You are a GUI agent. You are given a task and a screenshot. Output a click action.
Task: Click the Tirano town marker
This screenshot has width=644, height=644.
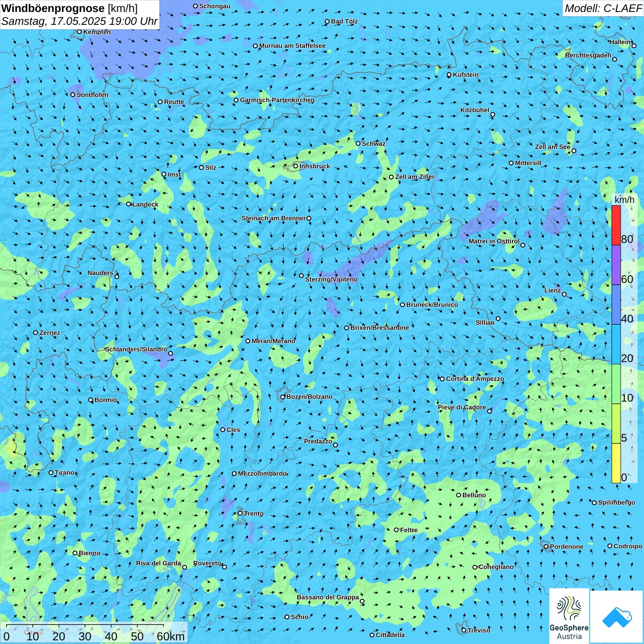[x=51, y=472]
